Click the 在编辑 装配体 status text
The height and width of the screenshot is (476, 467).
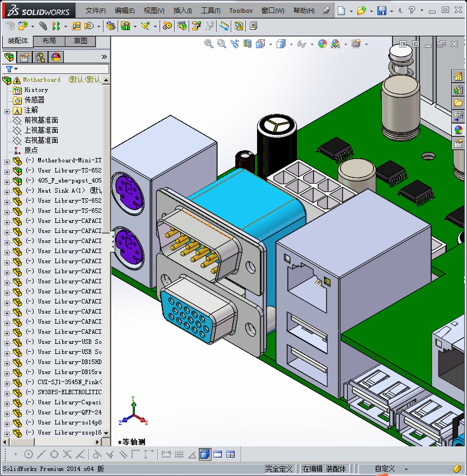(x=324, y=469)
